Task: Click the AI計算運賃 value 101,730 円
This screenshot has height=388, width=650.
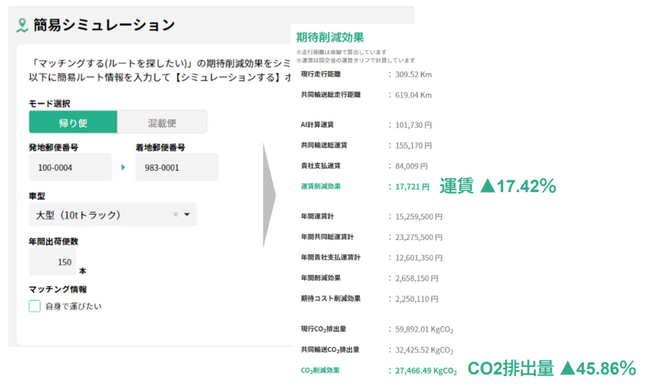Action: (413, 125)
